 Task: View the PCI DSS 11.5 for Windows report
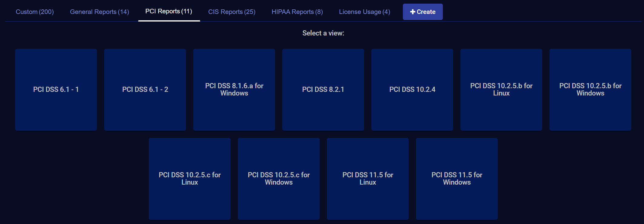457,179
